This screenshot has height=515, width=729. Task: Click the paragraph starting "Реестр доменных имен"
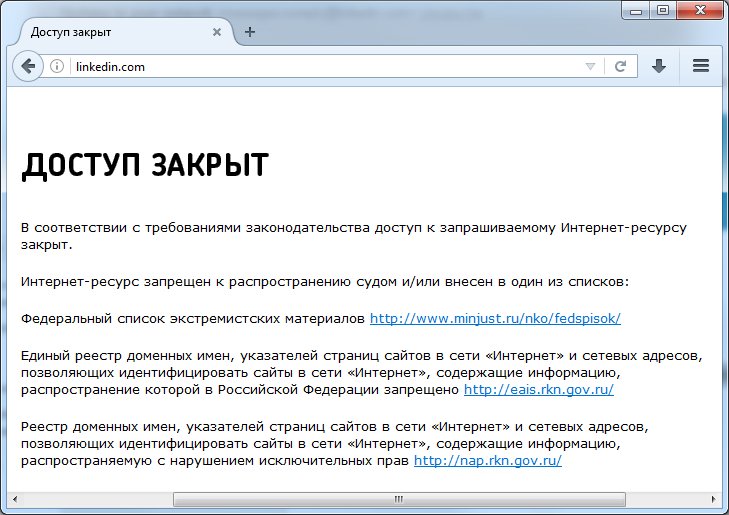(335, 444)
